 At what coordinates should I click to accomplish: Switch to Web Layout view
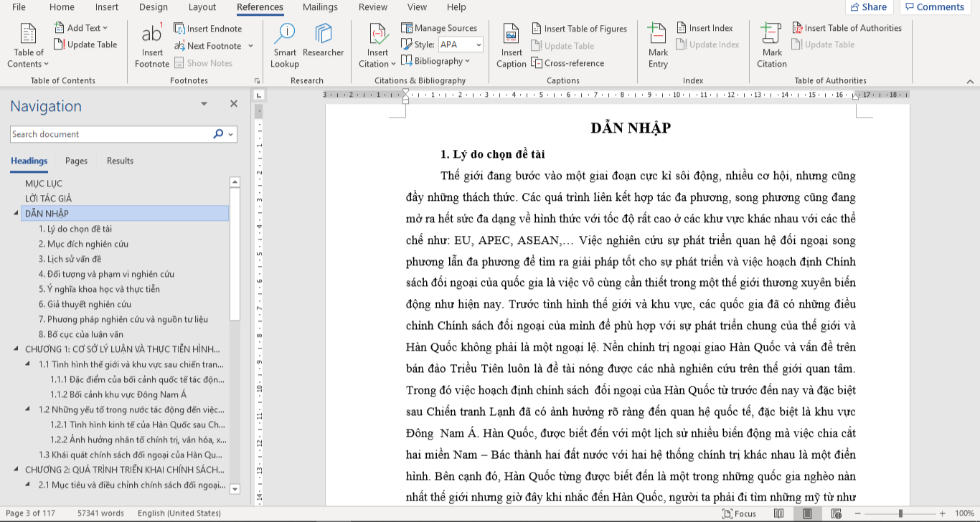tap(835, 513)
